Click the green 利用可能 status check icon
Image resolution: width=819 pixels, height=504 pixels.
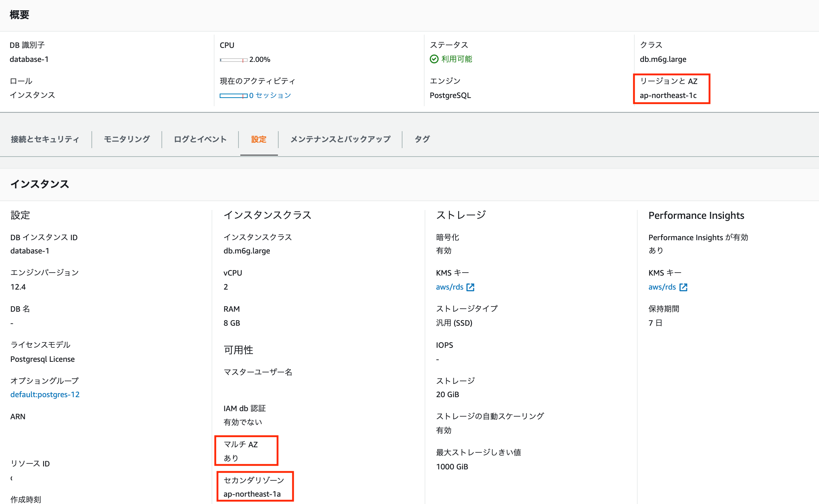coord(434,59)
